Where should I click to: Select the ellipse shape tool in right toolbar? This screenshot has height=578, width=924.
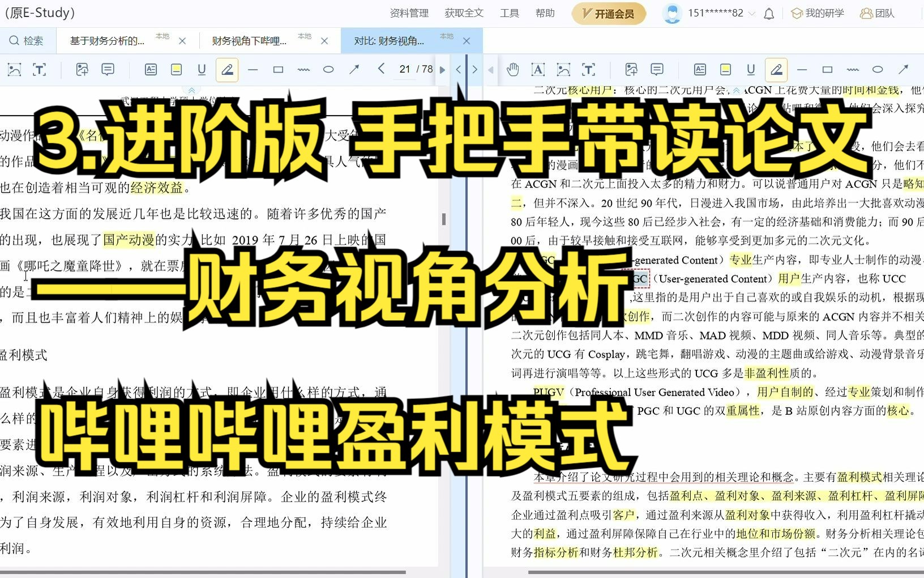pos(878,70)
